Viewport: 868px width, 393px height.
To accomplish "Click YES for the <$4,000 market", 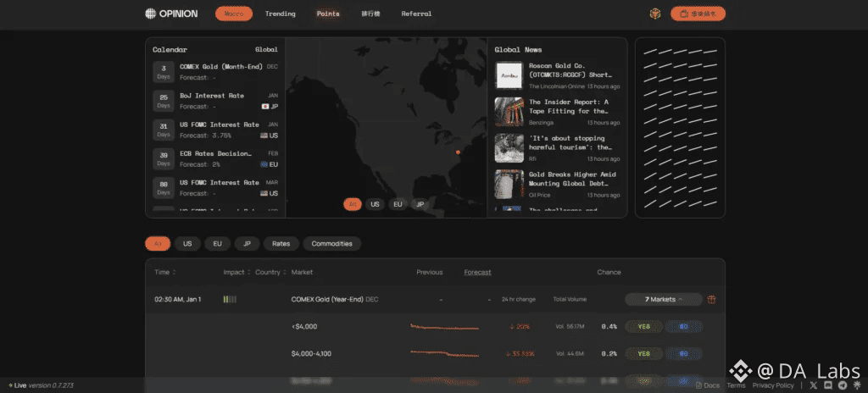I will [644, 327].
